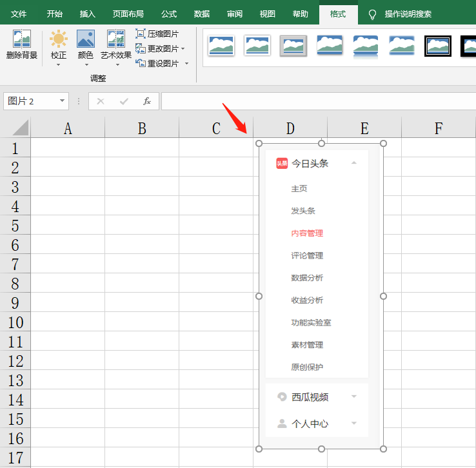Select column F header

tap(439, 128)
